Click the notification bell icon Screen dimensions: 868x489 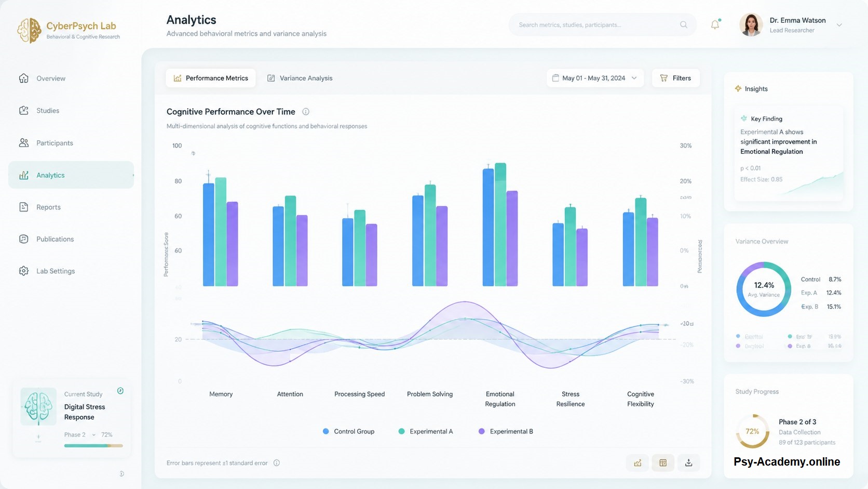tap(715, 24)
